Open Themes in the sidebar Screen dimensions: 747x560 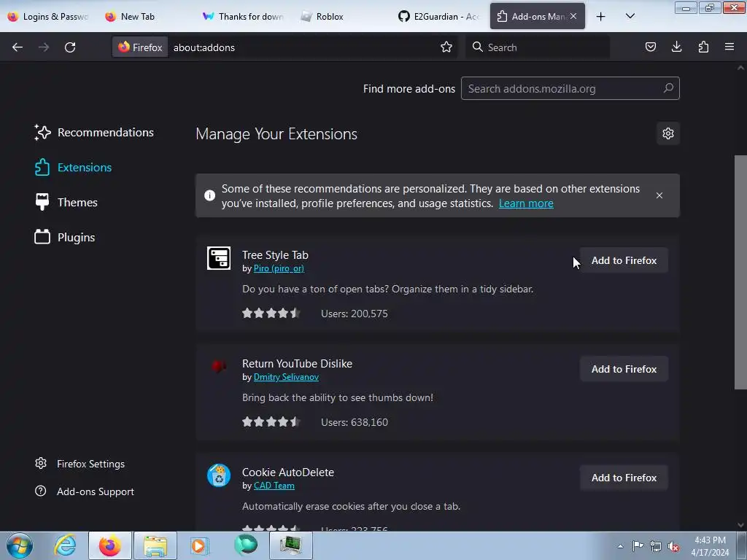(66, 203)
